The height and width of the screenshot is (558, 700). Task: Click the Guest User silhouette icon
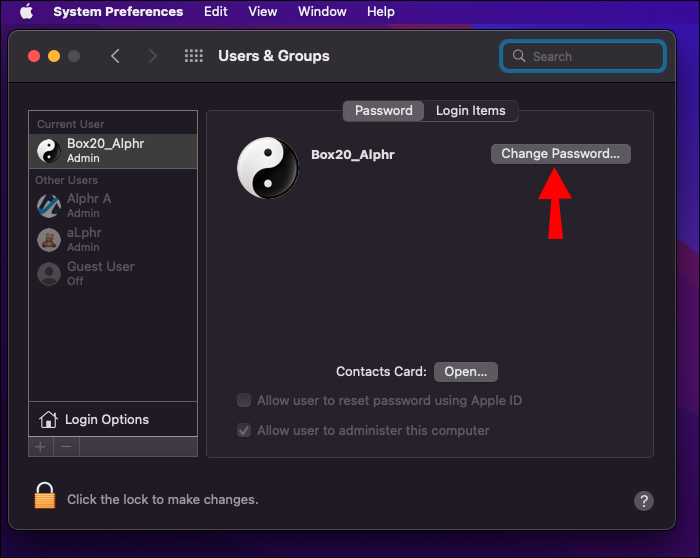click(x=49, y=274)
